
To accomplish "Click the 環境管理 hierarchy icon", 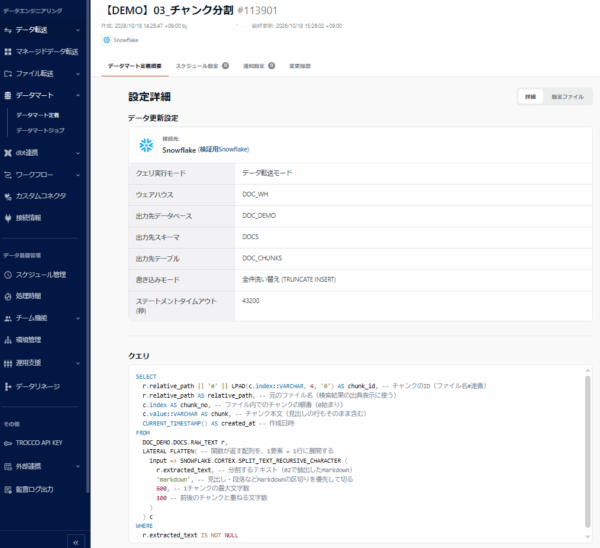I will [x=8, y=340].
